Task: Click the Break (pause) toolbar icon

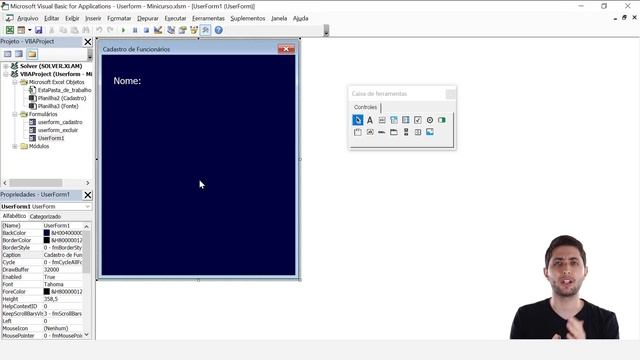Action: (x=135, y=30)
